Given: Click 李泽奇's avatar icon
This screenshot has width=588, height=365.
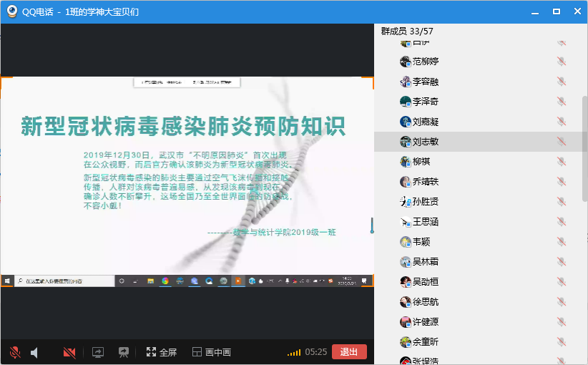Looking at the screenshot, I should 406,102.
